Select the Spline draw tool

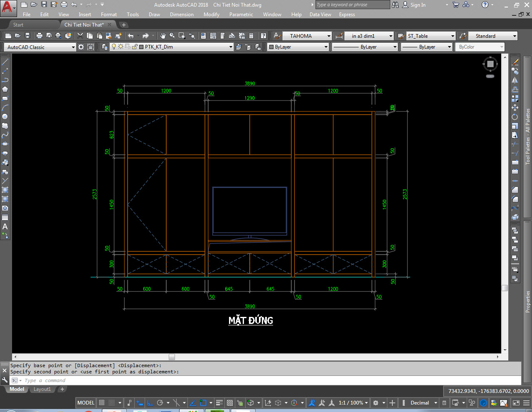click(x=5, y=135)
